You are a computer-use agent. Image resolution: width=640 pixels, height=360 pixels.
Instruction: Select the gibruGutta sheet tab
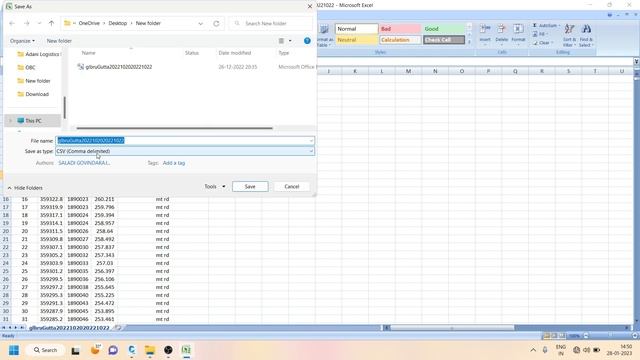[x=69, y=328]
